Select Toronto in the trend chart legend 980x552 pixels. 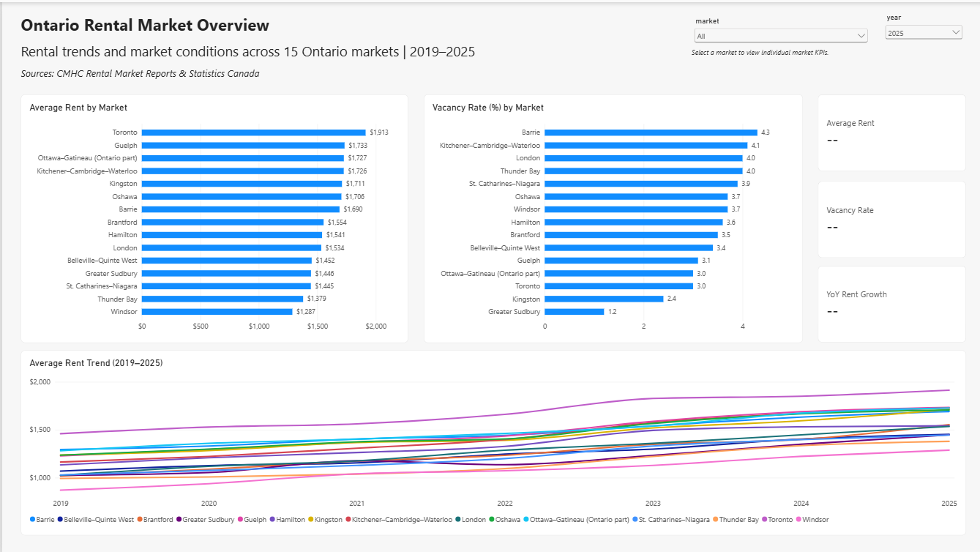[777, 520]
